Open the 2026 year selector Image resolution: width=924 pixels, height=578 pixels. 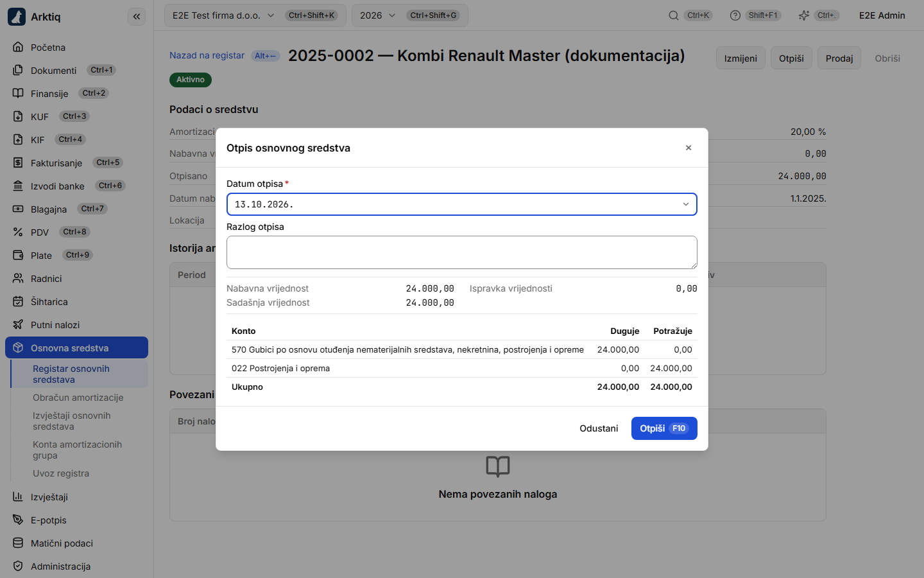coord(410,15)
